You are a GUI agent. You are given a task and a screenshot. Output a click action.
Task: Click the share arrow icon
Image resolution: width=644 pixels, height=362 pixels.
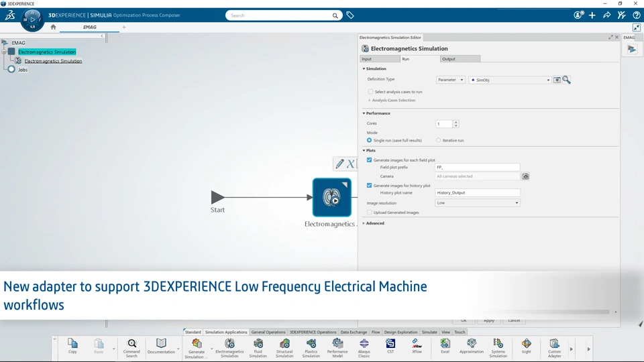click(606, 15)
